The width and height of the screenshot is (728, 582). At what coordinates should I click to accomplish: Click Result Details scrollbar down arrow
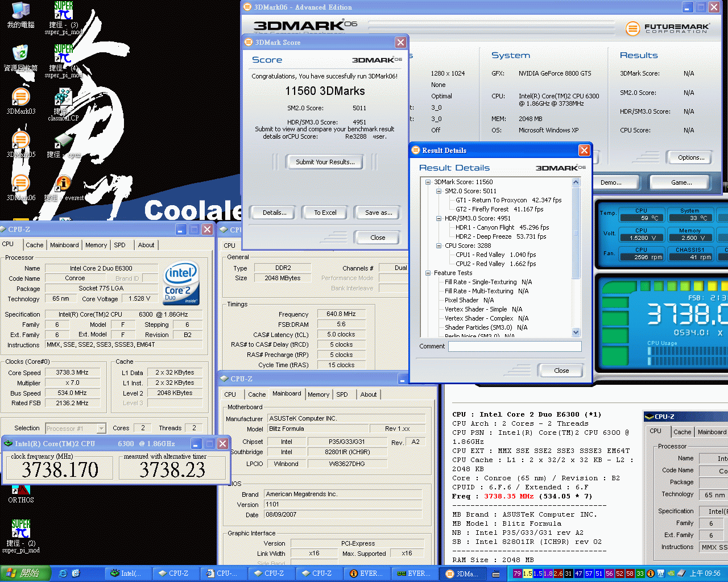click(576, 332)
